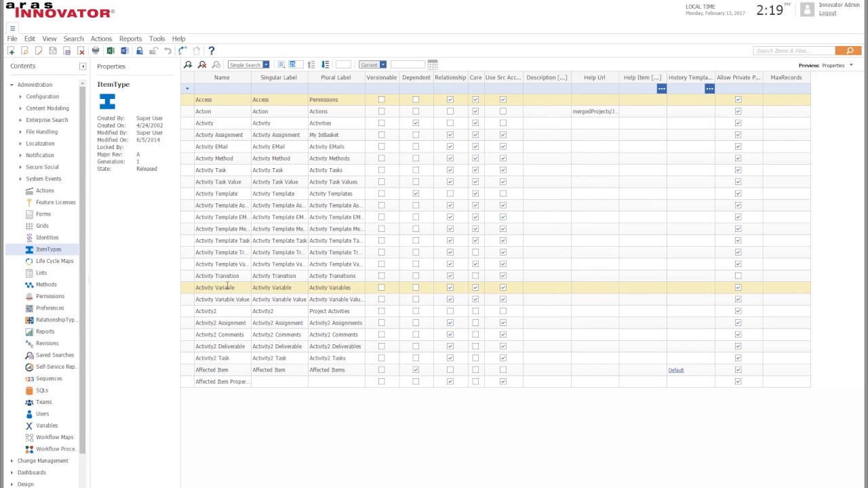Expand the Change Management tree node
Screen dimensions: 868x488
tap(12, 461)
